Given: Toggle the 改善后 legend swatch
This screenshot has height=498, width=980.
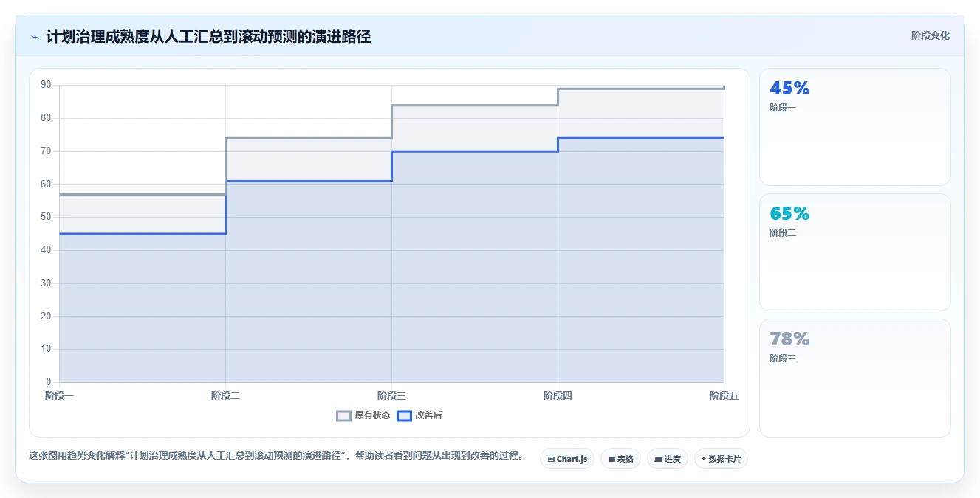Looking at the screenshot, I should (x=404, y=415).
